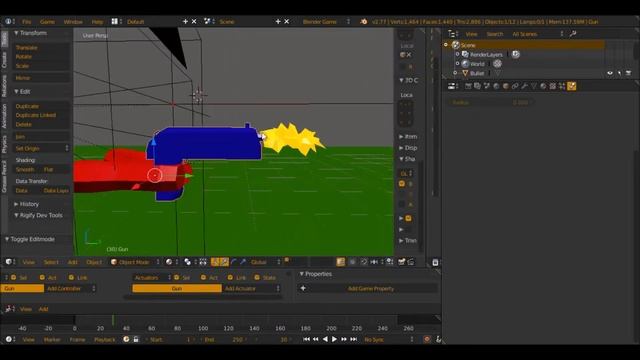Play the animation forward
The width and height of the screenshot is (640, 360).
(334, 339)
